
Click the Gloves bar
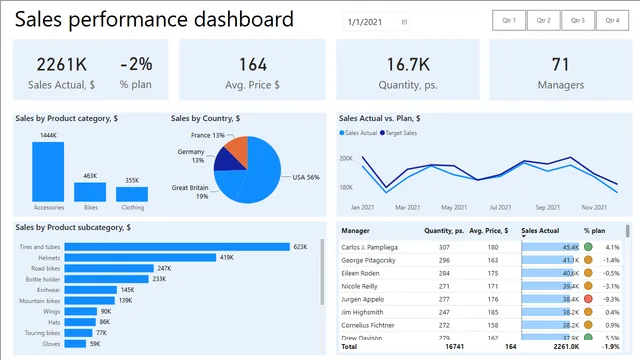tap(75, 344)
